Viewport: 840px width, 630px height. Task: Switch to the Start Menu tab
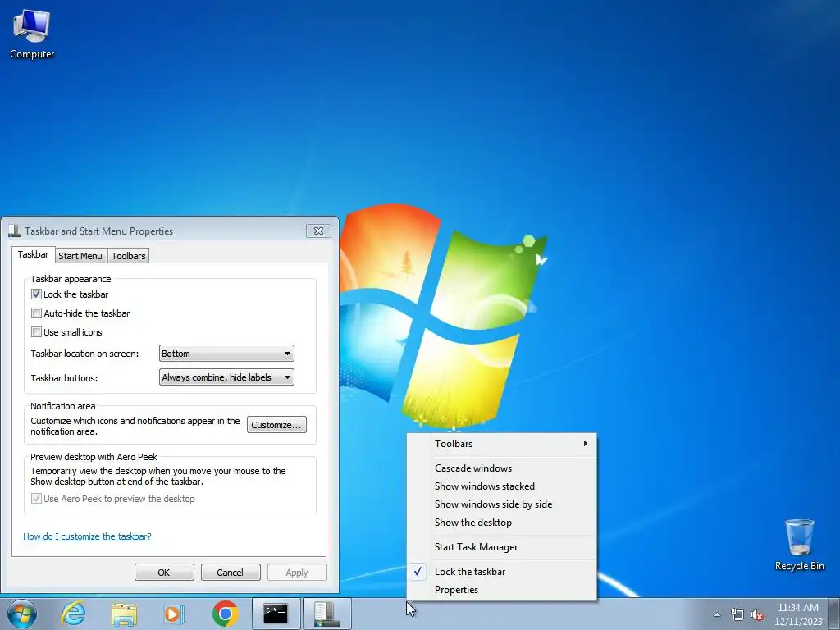(80, 256)
